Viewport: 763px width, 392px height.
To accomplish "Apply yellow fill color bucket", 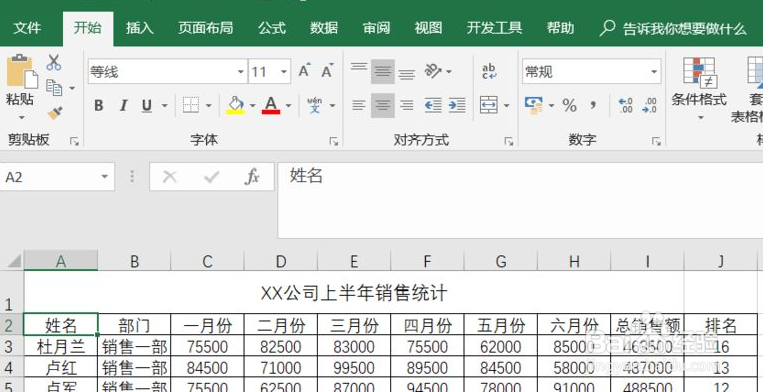I will (236, 105).
